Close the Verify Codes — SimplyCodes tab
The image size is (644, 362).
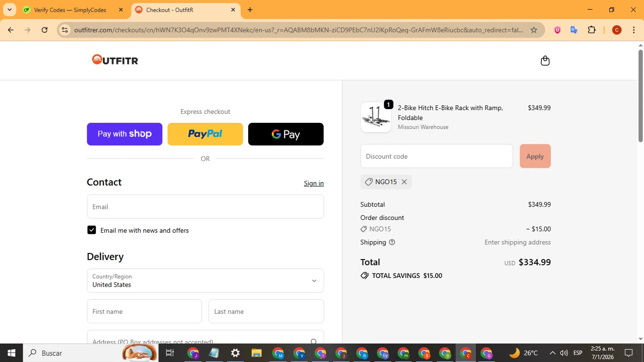[x=121, y=10]
